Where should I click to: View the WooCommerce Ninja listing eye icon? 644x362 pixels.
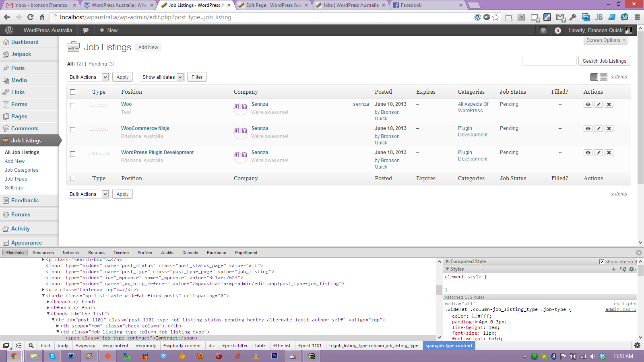pyautogui.click(x=588, y=129)
